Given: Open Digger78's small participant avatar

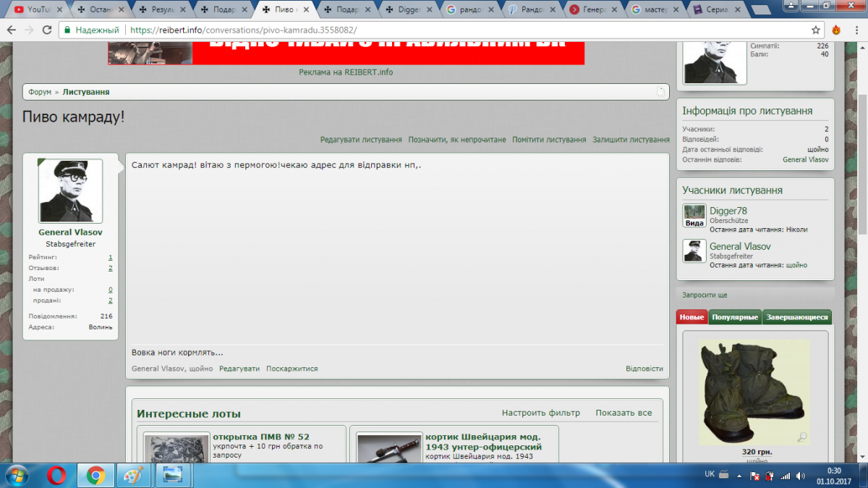Looking at the screenshot, I should pyautogui.click(x=694, y=216).
